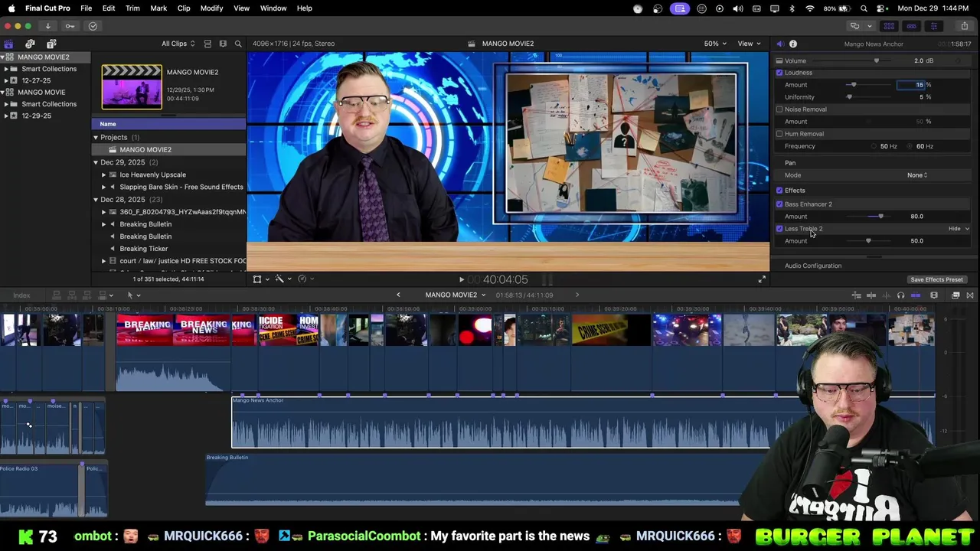The height and width of the screenshot is (551, 980).
Task: Adjust the Volume slider handle
Action: [877, 60]
